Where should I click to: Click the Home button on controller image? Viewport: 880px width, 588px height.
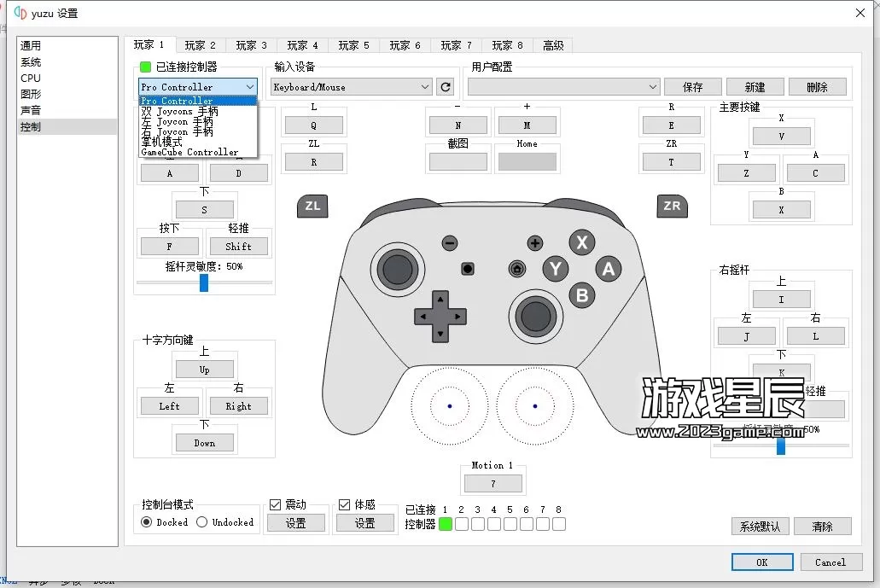pyautogui.click(x=516, y=269)
